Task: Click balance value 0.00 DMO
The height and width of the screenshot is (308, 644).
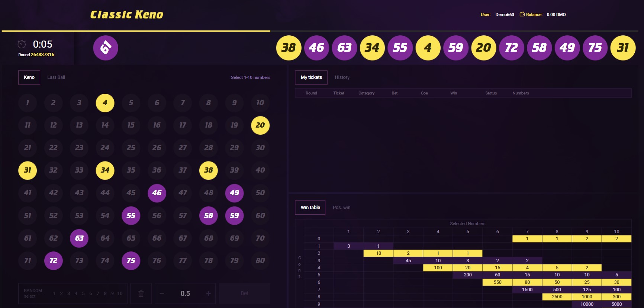Action: click(x=556, y=15)
